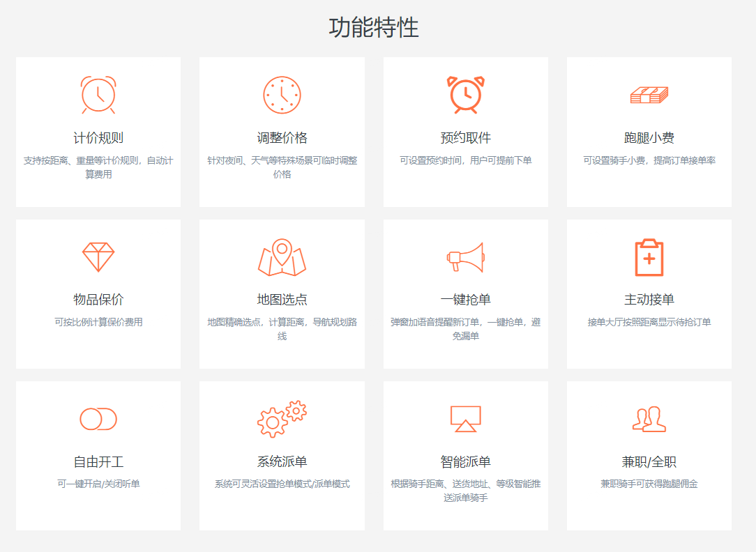Select the 地图选点 heading
756x552 pixels.
tap(282, 300)
